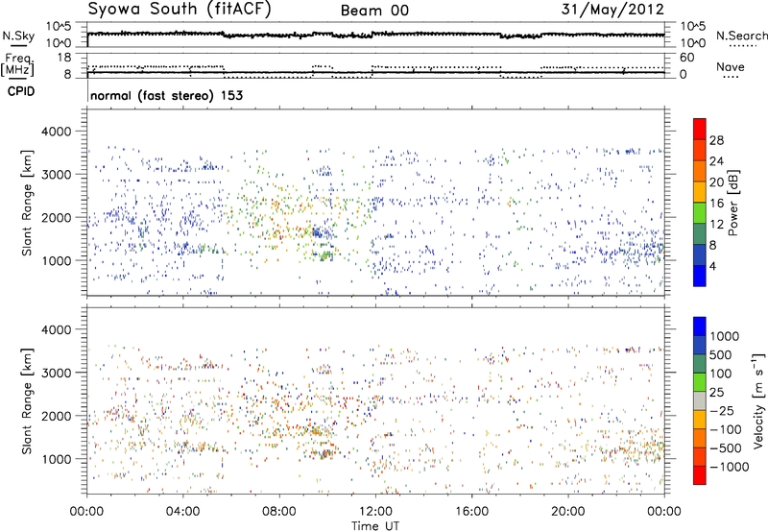Screen dimensions: 768x532
Task: Click "normal (fast stereo) 153" text
Action: [x=166, y=95]
